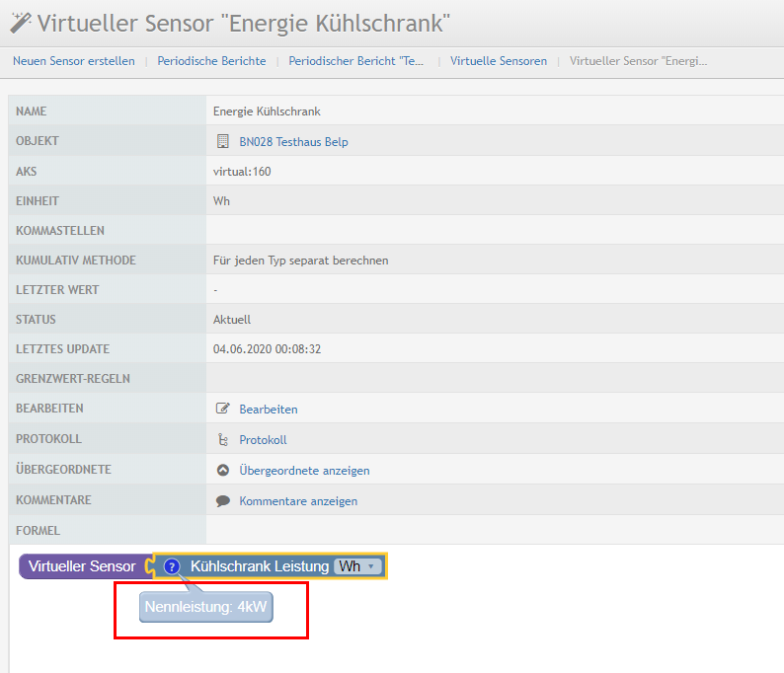Click the blue question mark icon on the formula block
The height and width of the screenshot is (673, 784).
[x=172, y=566]
